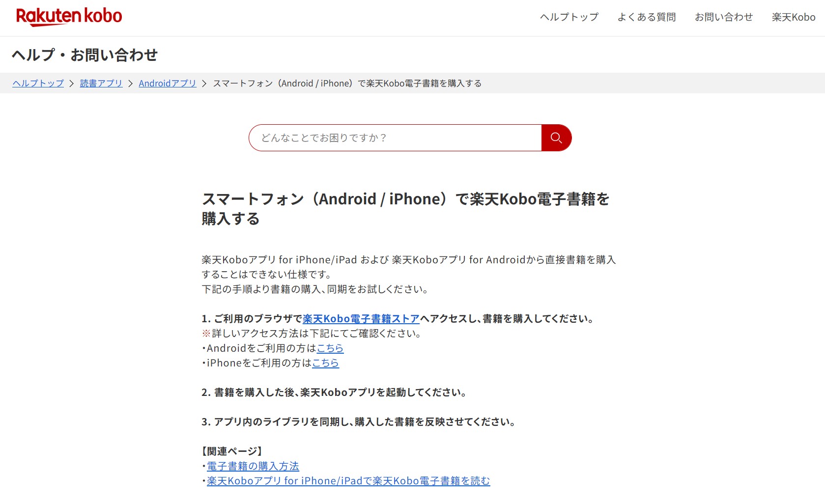Focus the help search input field
The image size is (825, 504).
tap(395, 138)
